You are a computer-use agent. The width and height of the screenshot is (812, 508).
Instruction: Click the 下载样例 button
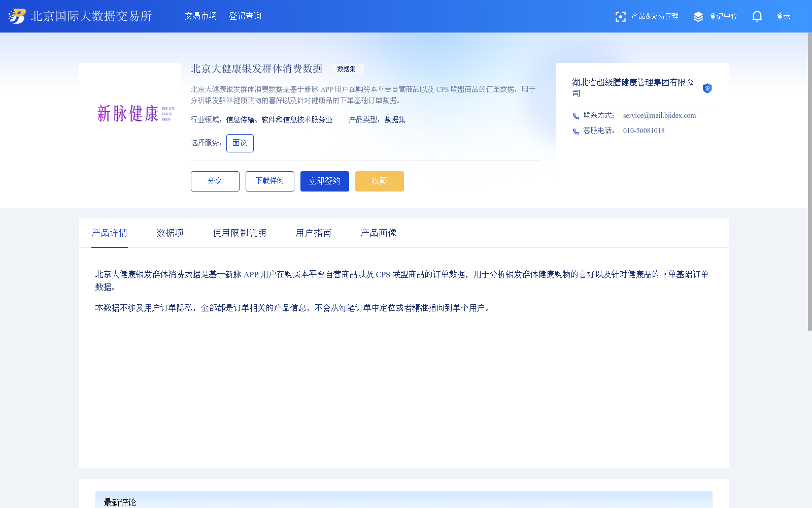coord(270,181)
